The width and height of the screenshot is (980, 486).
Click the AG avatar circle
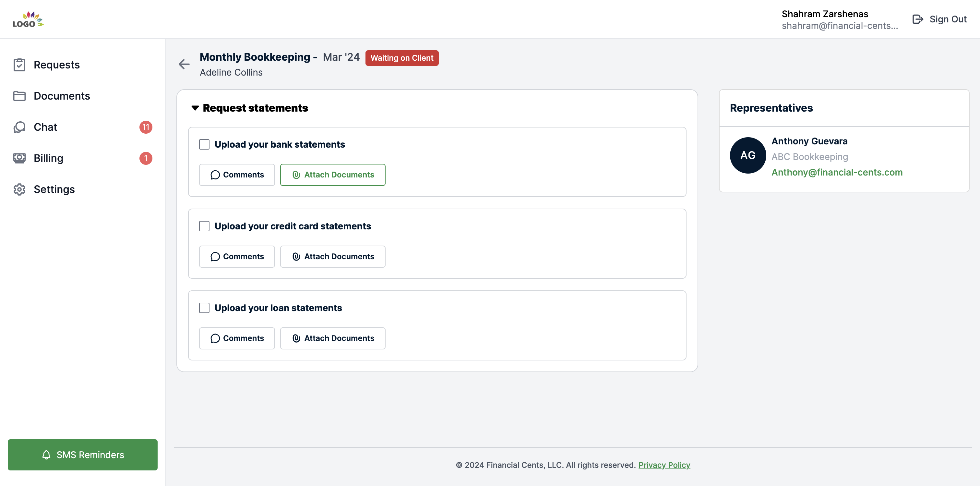click(x=747, y=155)
